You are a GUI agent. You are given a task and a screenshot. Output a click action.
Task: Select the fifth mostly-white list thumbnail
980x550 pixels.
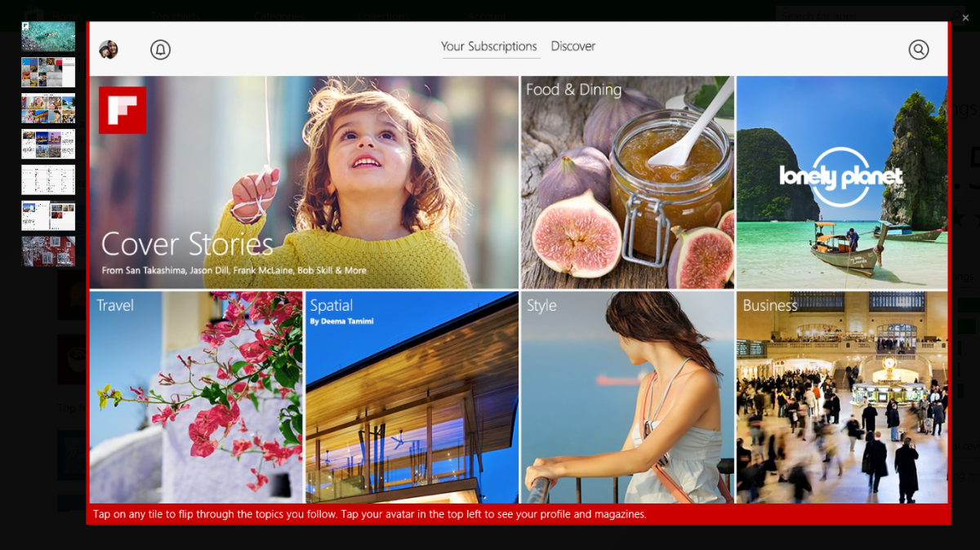(x=48, y=180)
